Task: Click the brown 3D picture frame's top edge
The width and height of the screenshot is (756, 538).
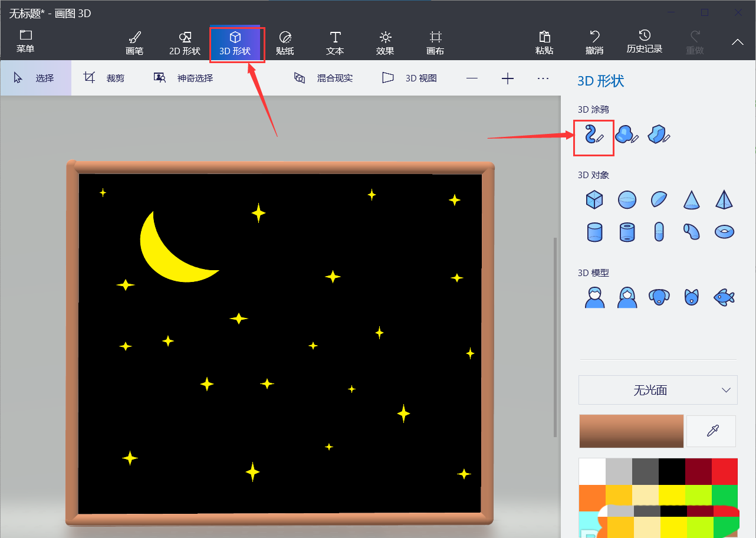Action: [280, 168]
